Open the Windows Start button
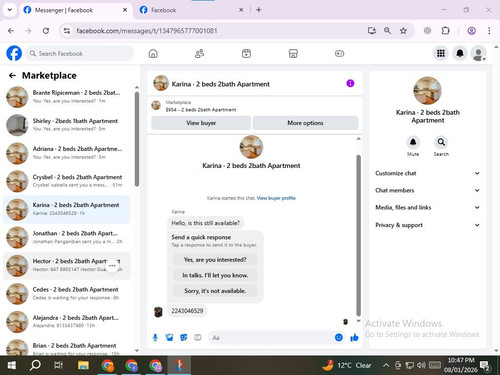 tap(12, 366)
